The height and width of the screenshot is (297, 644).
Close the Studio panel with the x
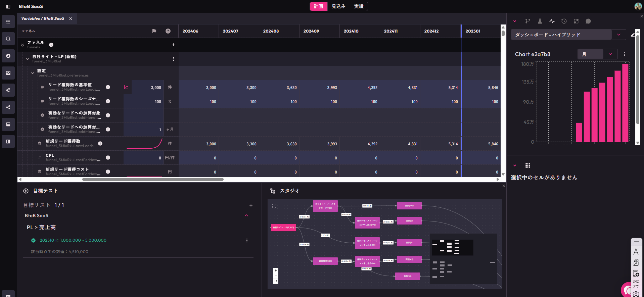pyautogui.click(x=504, y=186)
